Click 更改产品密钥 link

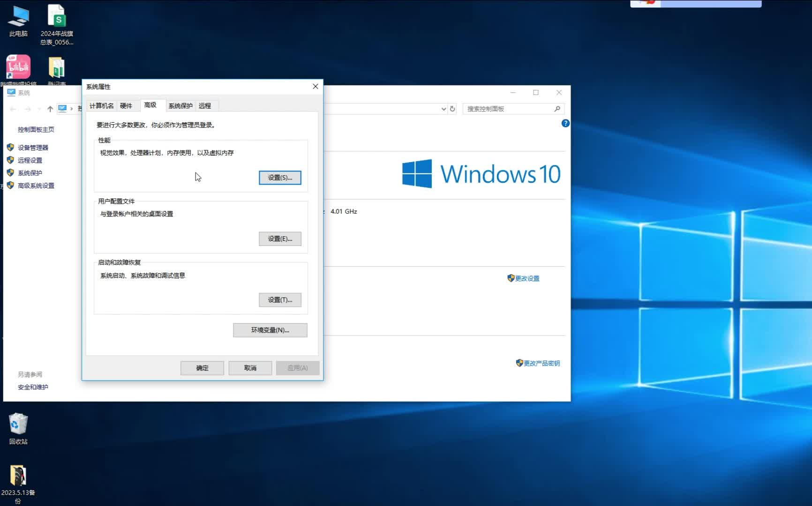tap(541, 363)
